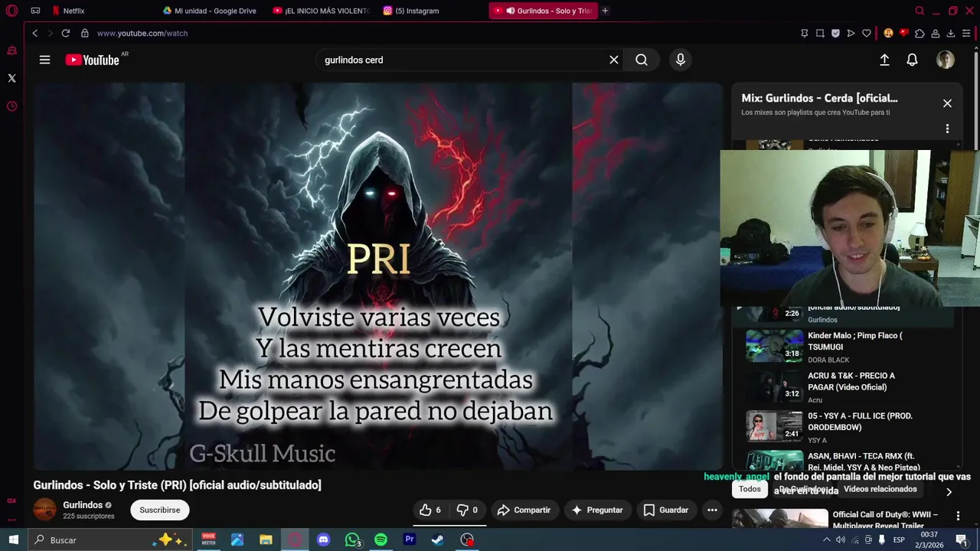Viewport: 980px width, 551px height.
Task: Open tab search magnifier in title bar
Action: pyautogui.click(x=920, y=11)
